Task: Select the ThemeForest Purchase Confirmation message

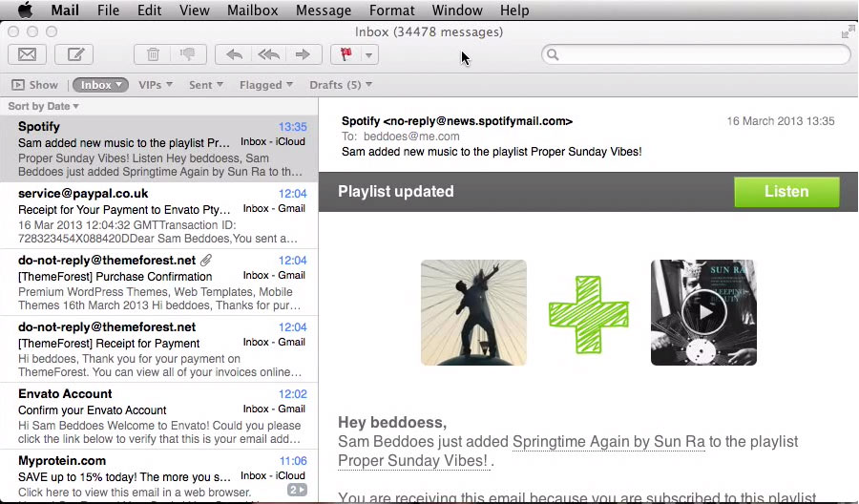Action: tap(158, 283)
